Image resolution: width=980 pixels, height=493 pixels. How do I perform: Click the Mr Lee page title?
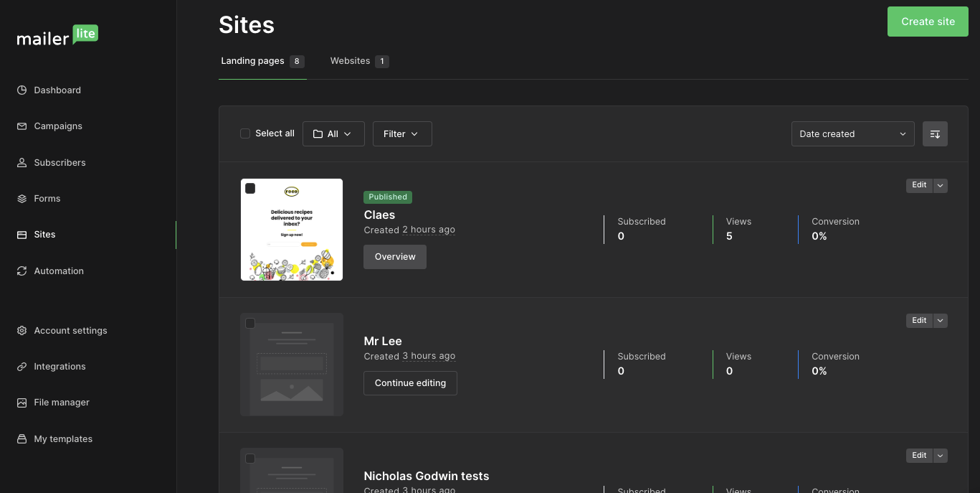click(x=383, y=341)
